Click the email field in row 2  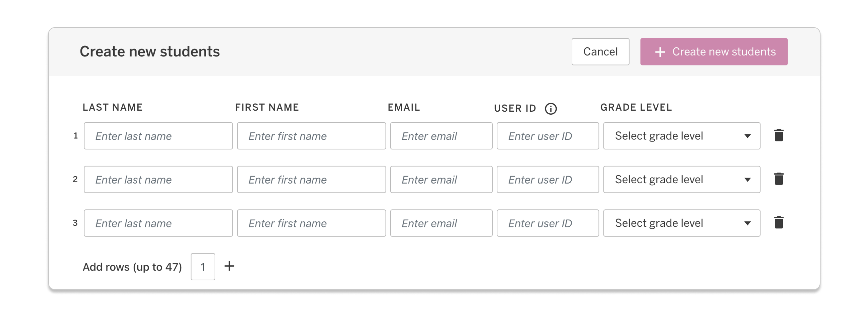click(441, 179)
